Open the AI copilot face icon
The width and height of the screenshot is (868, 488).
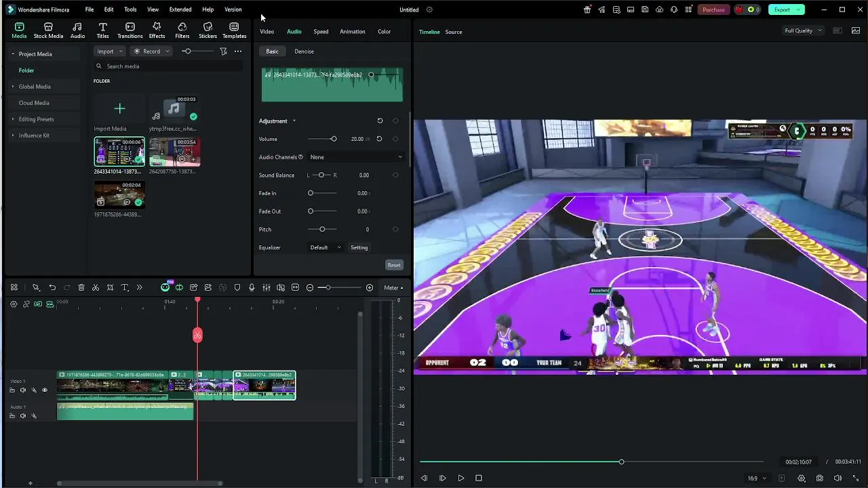pyautogui.click(x=165, y=287)
